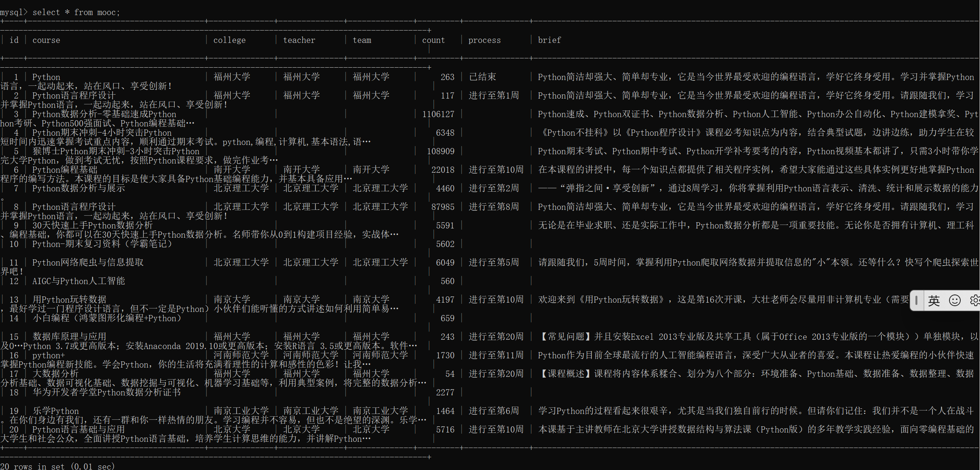980x470 pixels.
Task: Click the 'brief' column header
Action: (549, 40)
